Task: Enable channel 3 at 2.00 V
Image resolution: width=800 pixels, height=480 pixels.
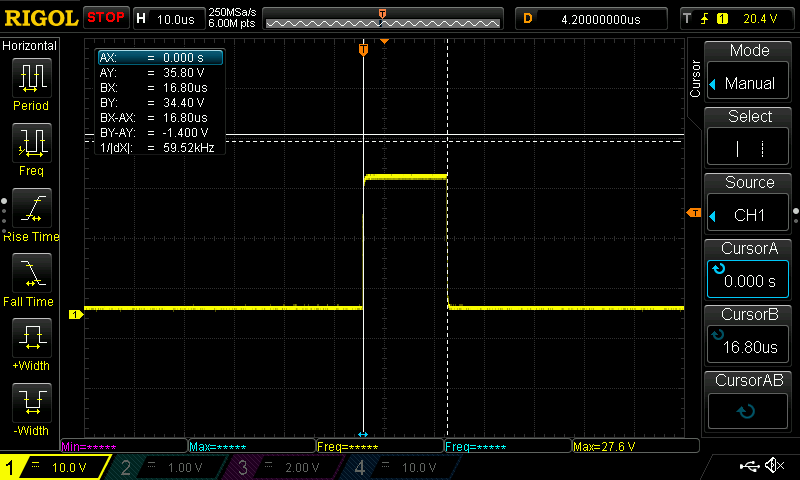Action: coord(283,467)
